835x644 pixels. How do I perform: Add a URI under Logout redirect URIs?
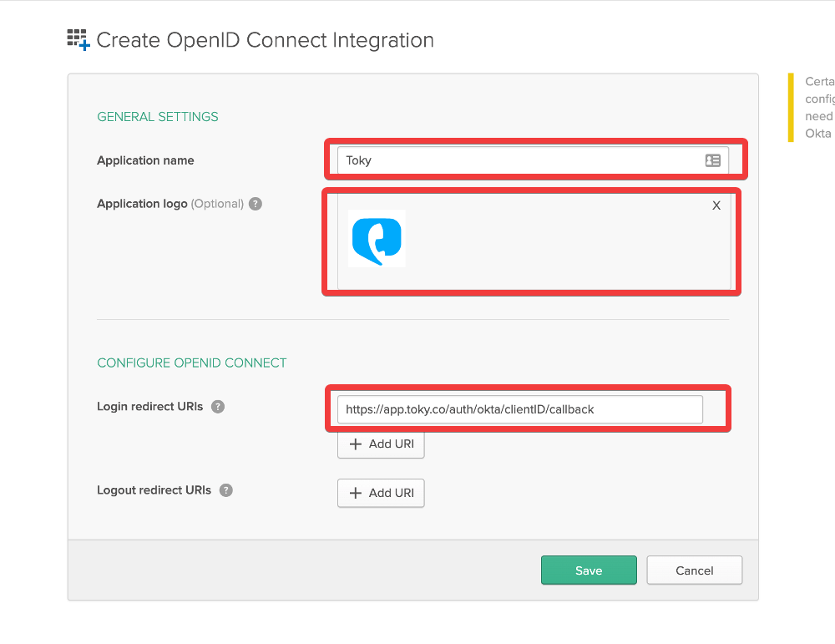point(381,493)
